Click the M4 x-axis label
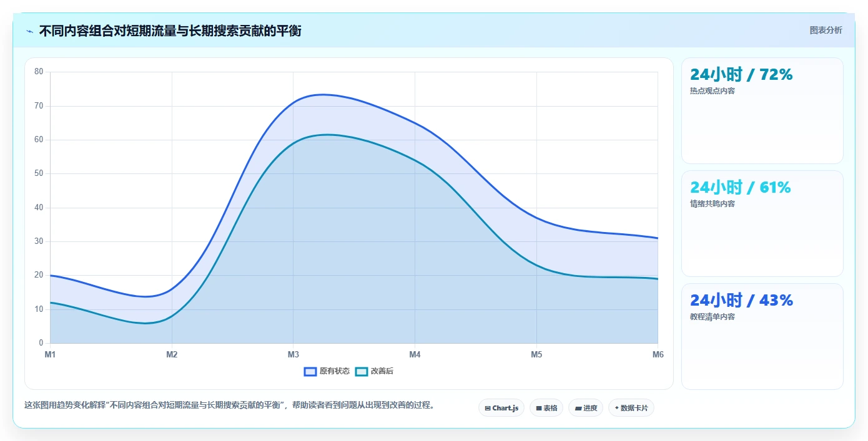This screenshot has width=868, height=441. pyautogui.click(x=415, y=355)
